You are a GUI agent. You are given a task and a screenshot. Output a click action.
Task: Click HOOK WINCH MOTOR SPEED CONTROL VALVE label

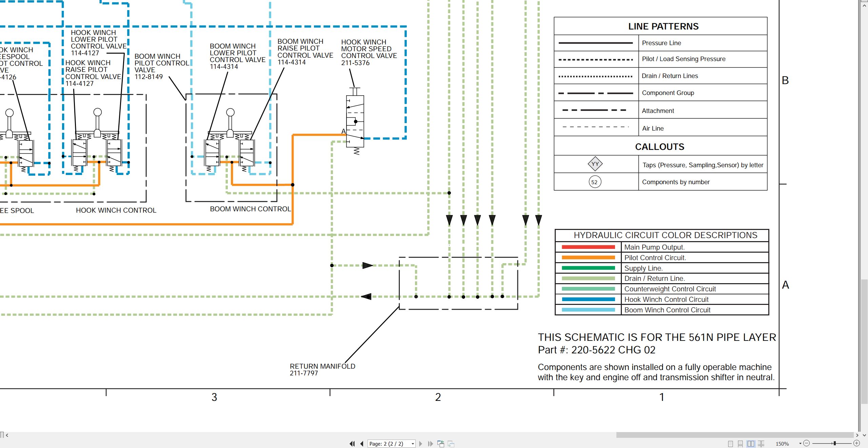[369, 52]
